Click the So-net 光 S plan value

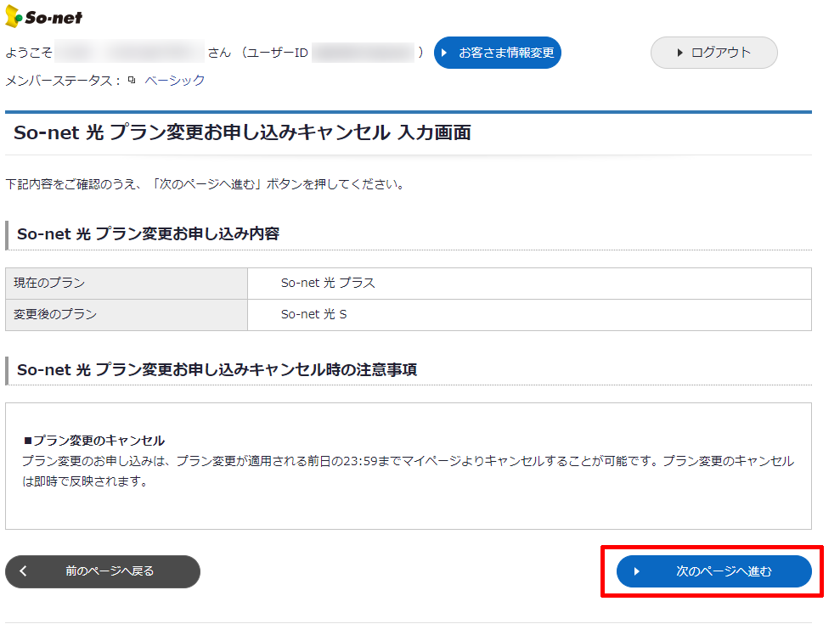[313, 315]
